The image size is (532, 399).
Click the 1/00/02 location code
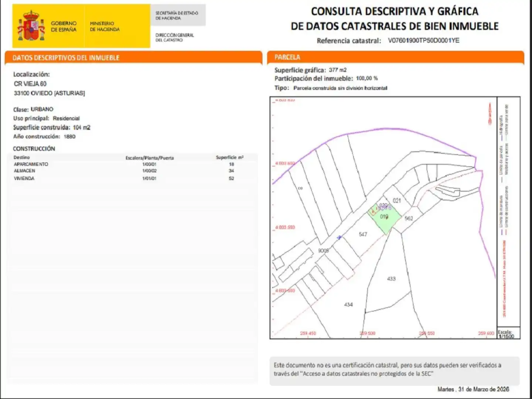coord(150,171)
